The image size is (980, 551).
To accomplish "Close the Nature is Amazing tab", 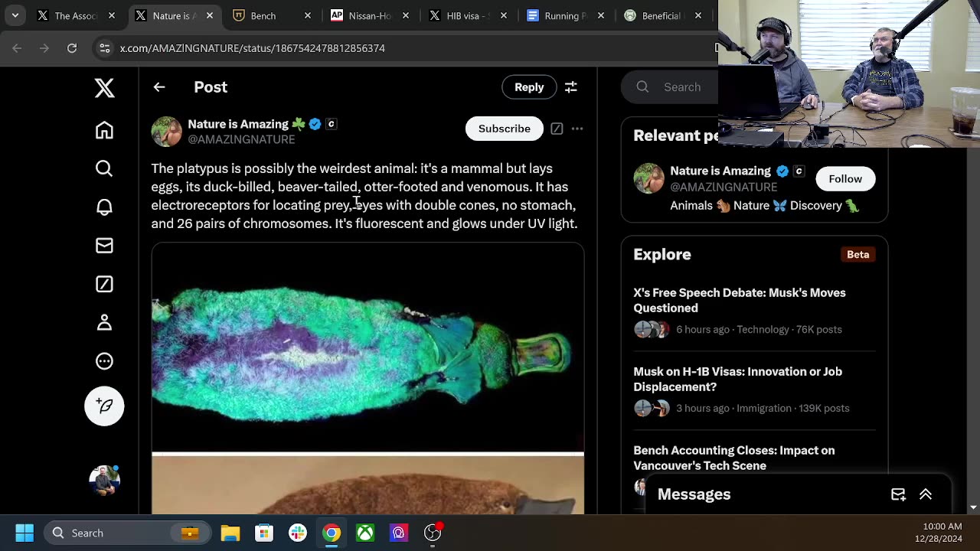I will tap(210, 15).
